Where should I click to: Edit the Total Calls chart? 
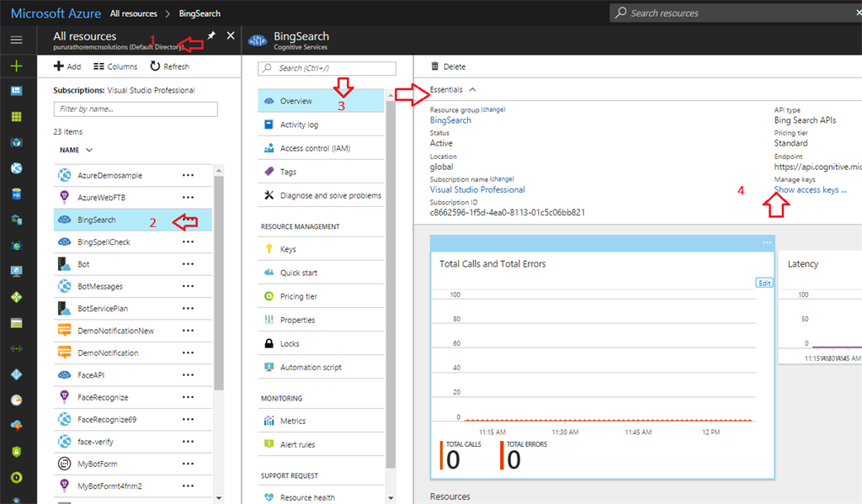coord(764,283)
